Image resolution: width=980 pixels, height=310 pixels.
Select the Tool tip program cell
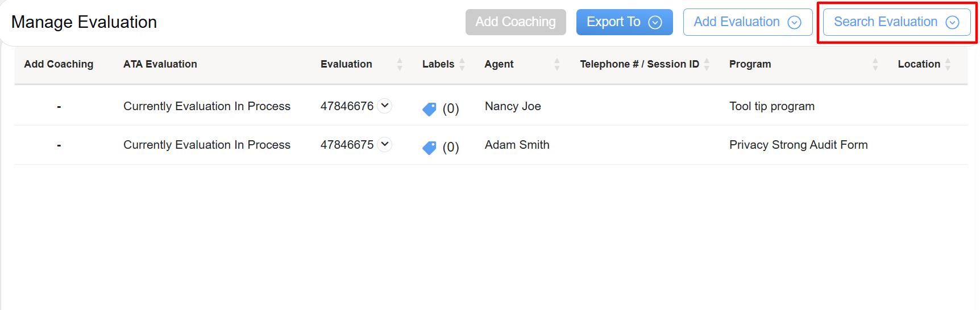click(772, 106)
